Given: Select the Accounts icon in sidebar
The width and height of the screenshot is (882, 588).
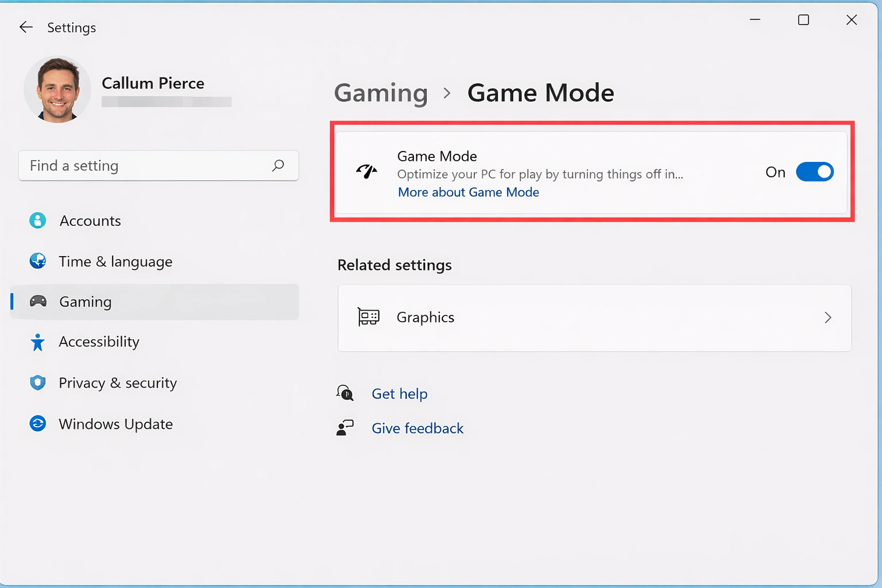Looking at the screenshot, I should (x=37, y=220).
